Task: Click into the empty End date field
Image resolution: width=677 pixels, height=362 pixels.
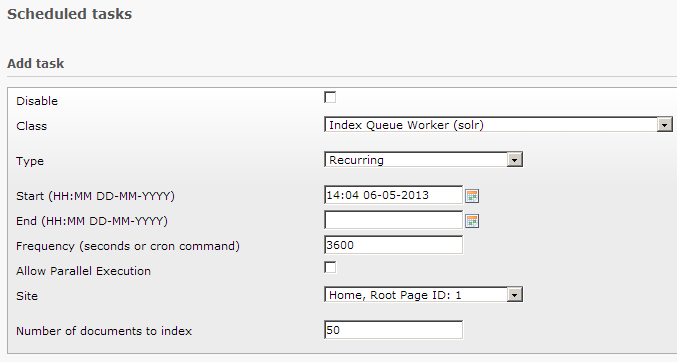Action: point(393,220)
